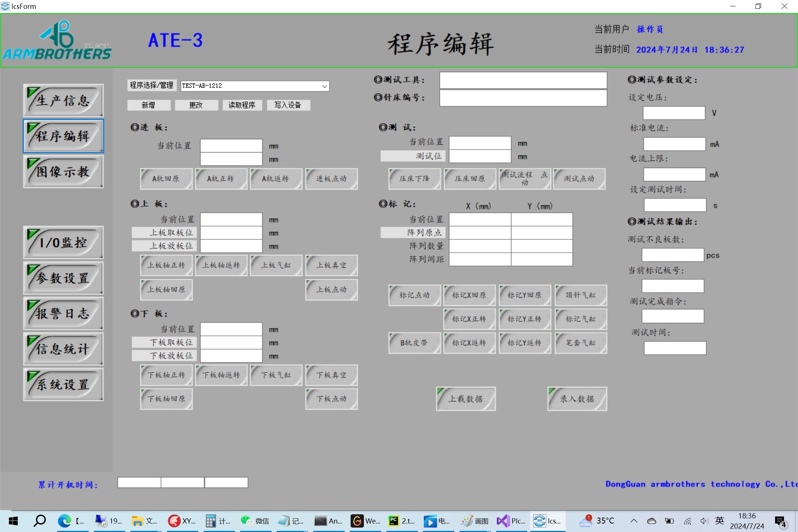The height and width of the screenshot is (532, 798).
Task: Toggle the 上板真空 button
Action: 331,265
